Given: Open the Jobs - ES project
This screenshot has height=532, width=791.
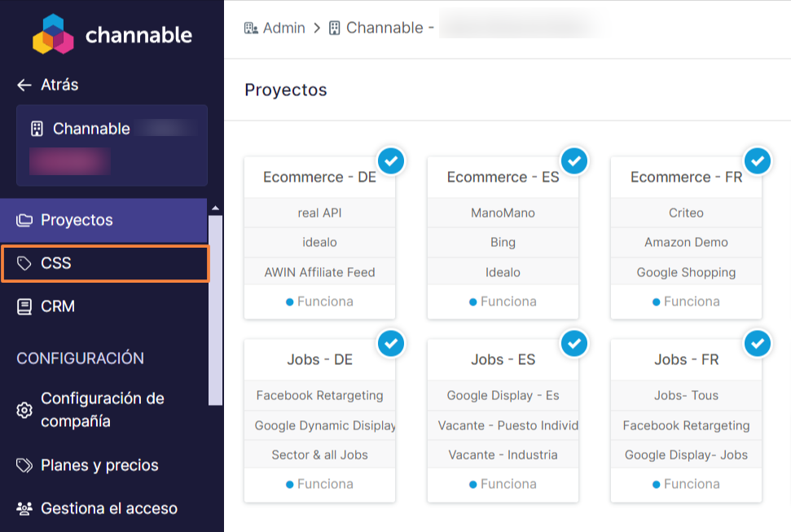Looking at the screenshot, I should click(x=503, y=359).
